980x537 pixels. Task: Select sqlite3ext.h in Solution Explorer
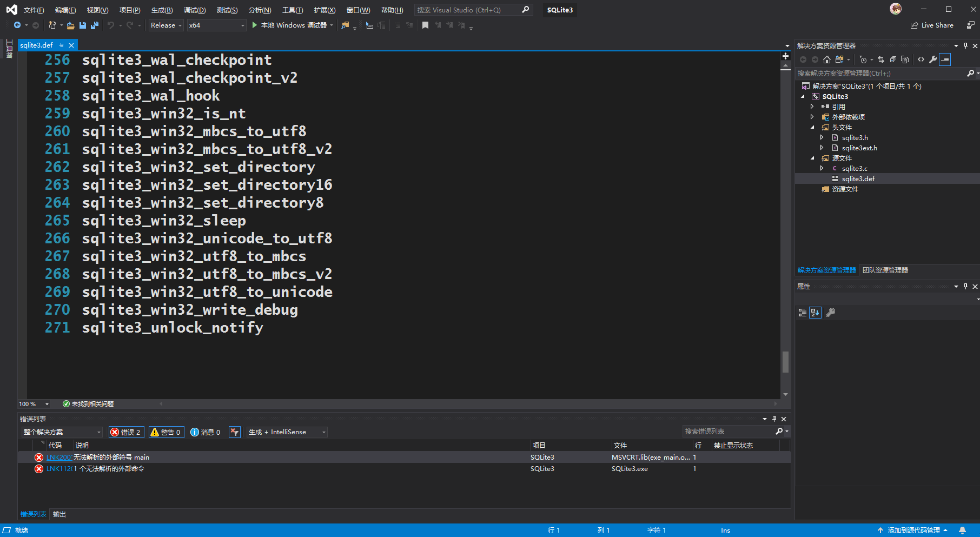[859, 148]
